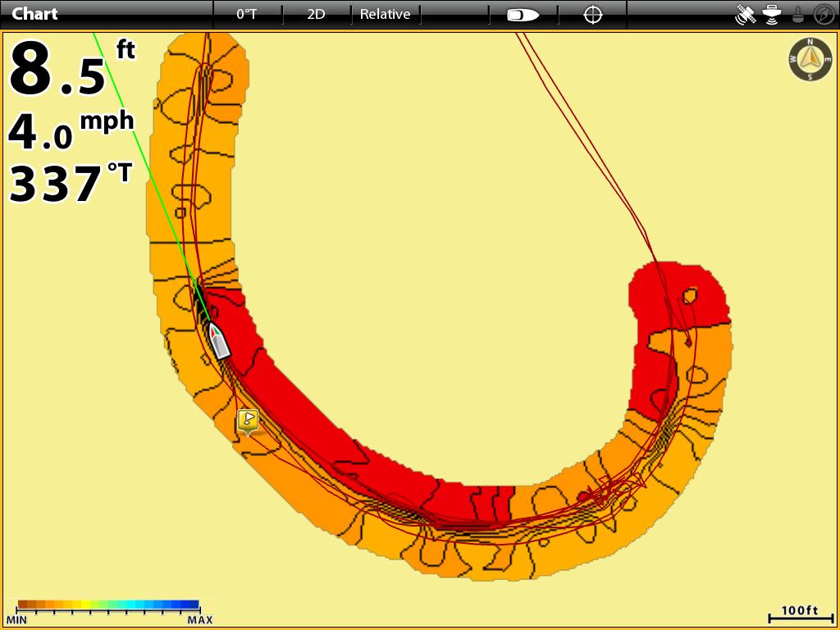Viewport: 840px width, 630px height.
Task: Tap the 337°T heading readout
Action: tap(71, 183)
